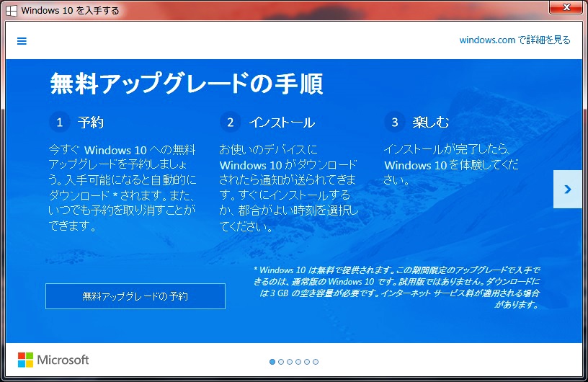This screenshot has width=588, height=382.
Task: Select the sixth page indicator dot
Action: click(316, 362)
